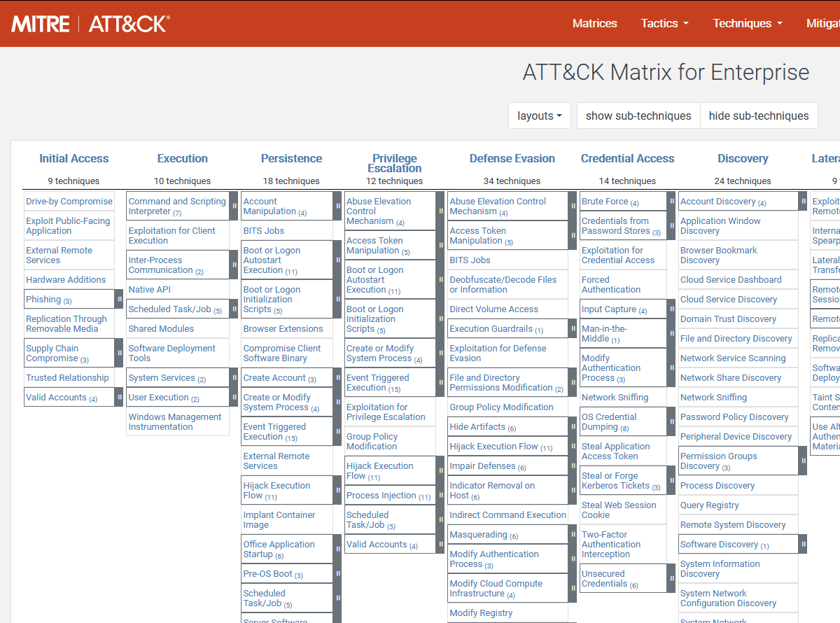Click the MITRE ATT&CK logo
The image size is (840, 623).
[x=90, y=24]
